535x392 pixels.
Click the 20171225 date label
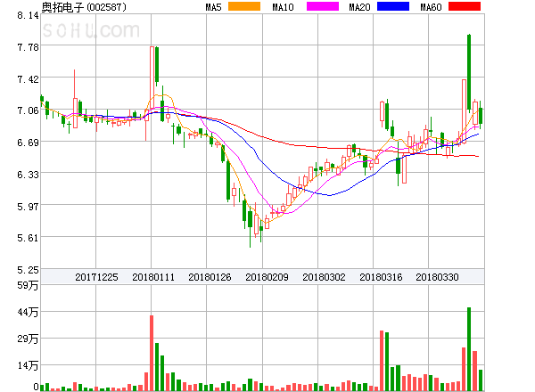pyautogui.click(x=96, y=277)
